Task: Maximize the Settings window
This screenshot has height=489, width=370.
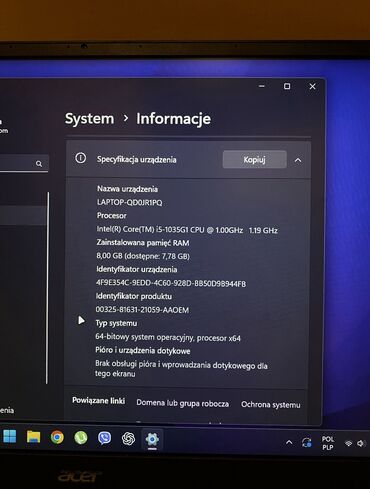Action: 287,86
